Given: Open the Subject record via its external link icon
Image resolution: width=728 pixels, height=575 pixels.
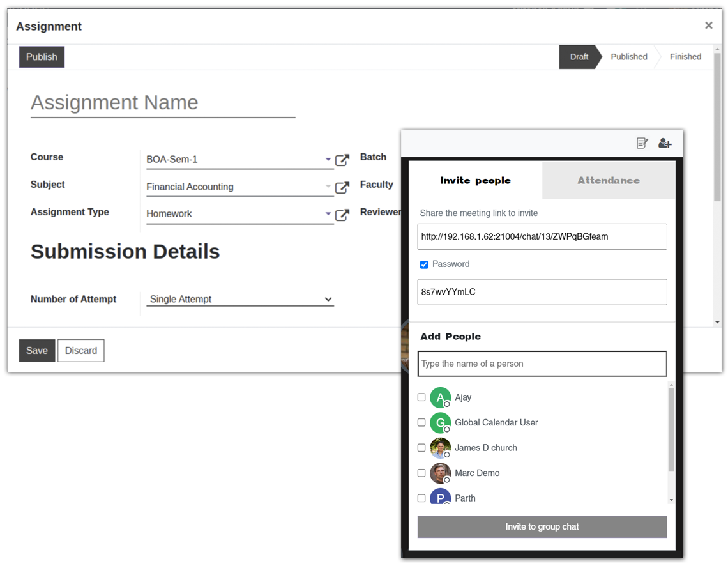Looking at the screenshot, I should tap(341, 187).
